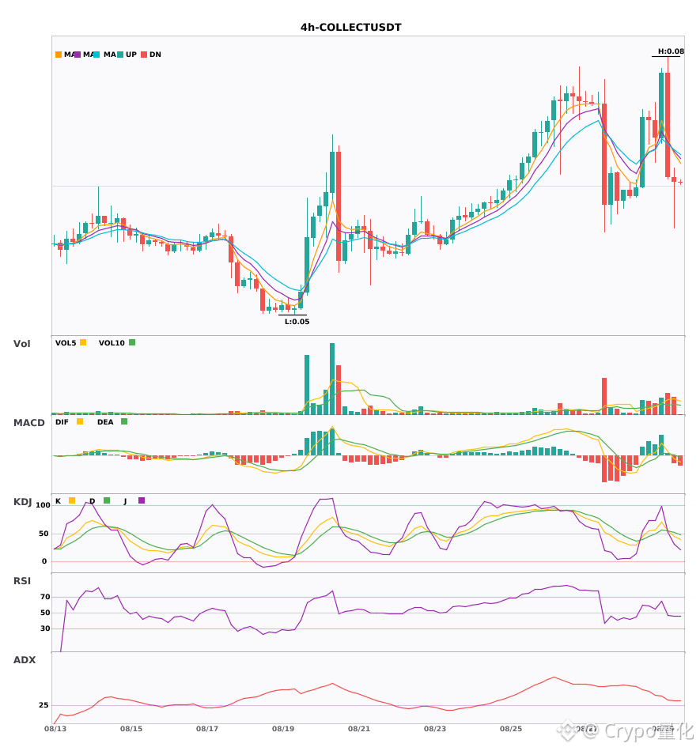Viewport: 700px width, 751px height.
Task: Click the yellow DIF legend swatch
Action: click(80, 421)
